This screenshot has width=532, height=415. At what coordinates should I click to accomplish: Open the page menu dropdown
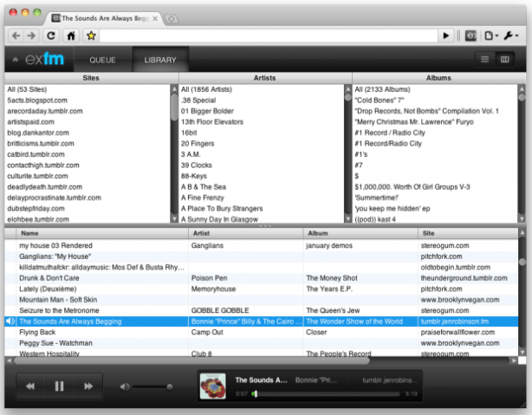pos(492,36)
